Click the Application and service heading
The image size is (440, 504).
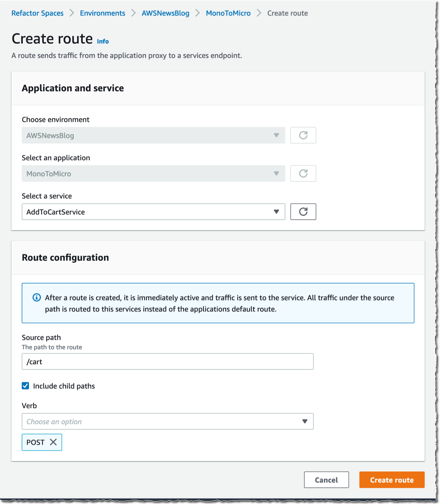click(x=73, y=88)
